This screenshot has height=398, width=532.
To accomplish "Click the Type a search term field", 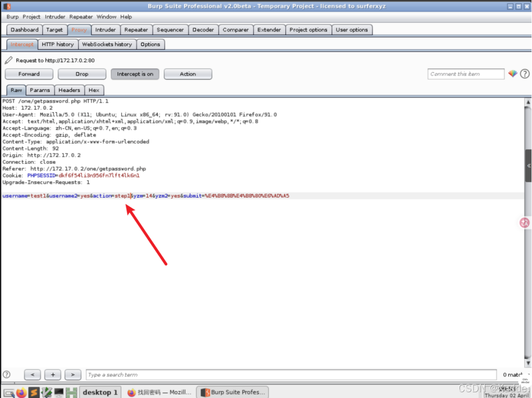I will pyautogui.click(x=291, y=375).
